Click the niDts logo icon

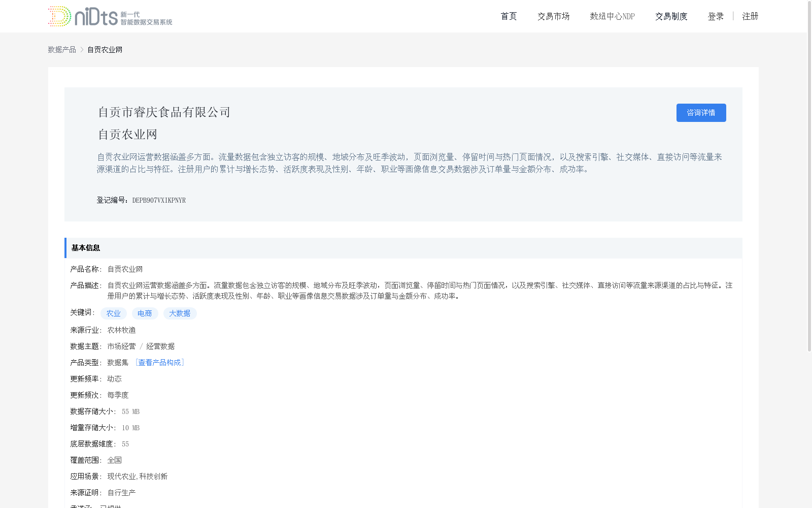pos(110,16)
